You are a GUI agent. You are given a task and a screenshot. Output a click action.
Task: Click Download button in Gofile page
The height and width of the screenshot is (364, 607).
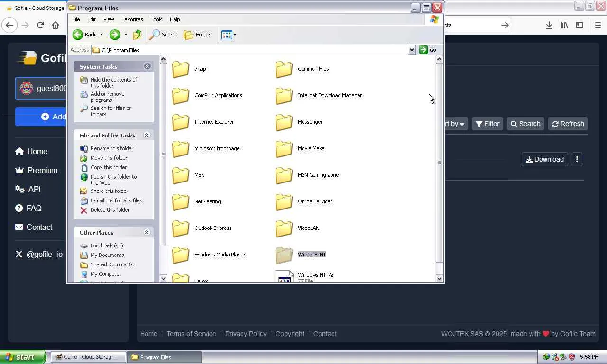point(545,159)
